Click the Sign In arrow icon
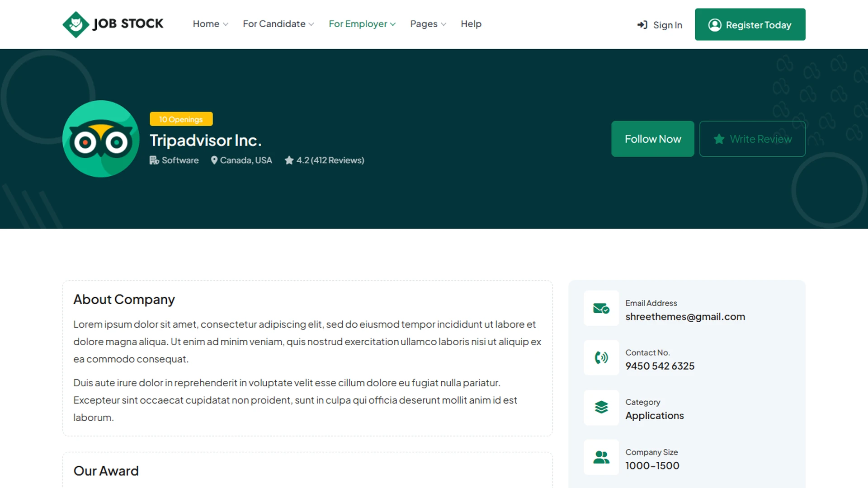868x488 pixels. (x=642, y=25)
